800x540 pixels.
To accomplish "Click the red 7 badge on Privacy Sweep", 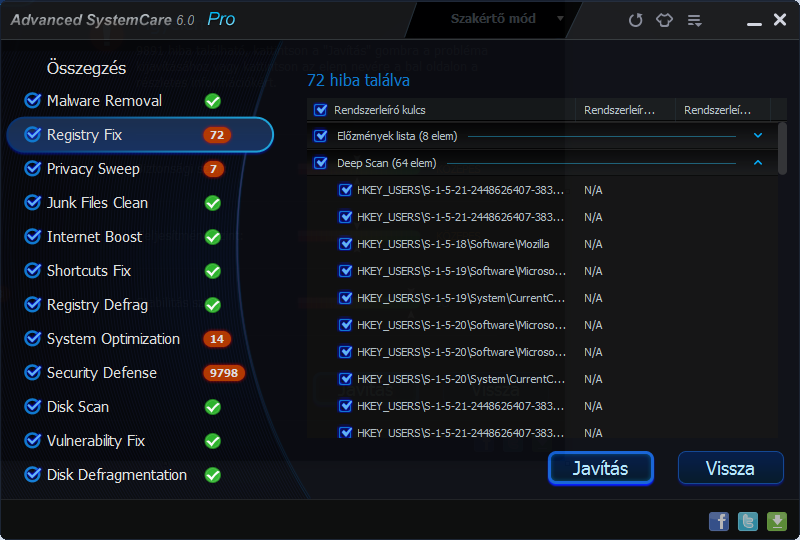I will [x=213, y=169].
